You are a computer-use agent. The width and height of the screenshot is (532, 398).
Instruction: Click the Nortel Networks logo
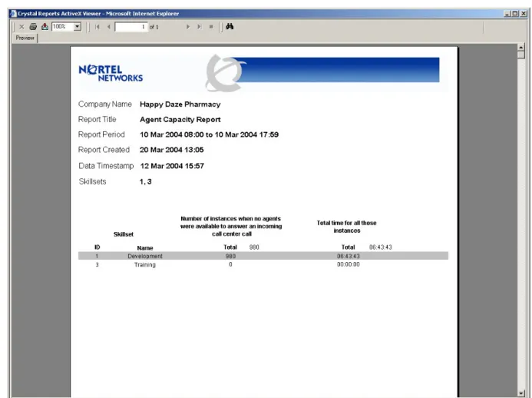pos(111,73)
